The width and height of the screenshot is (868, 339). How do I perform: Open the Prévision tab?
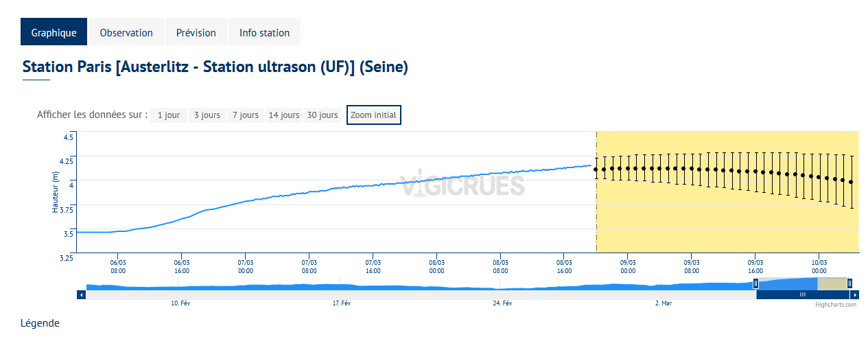[196, 32]
